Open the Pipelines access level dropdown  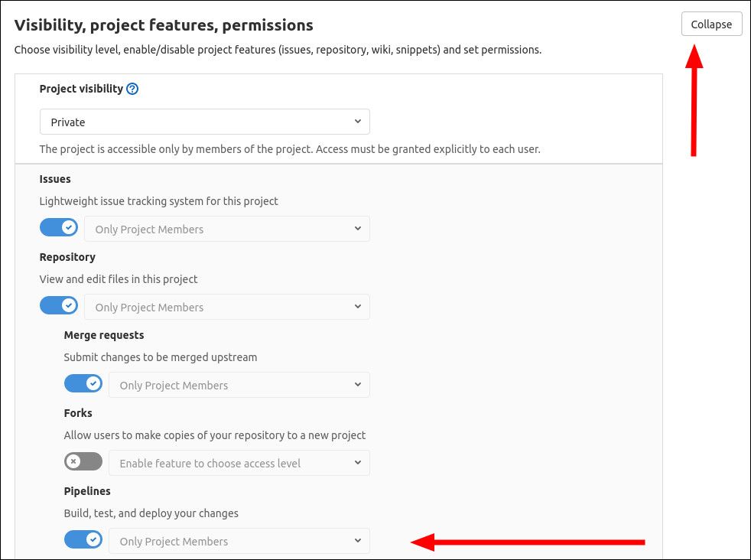[x=239, y=540]
